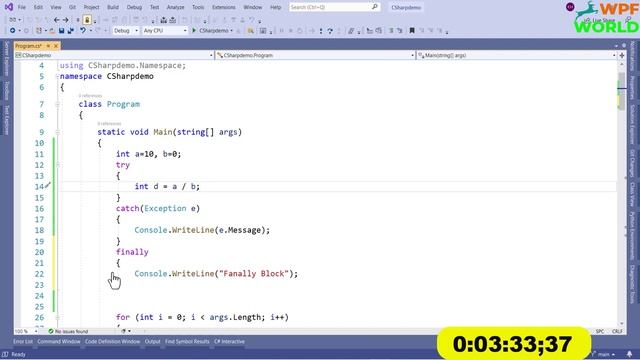Open the Analyze menu

pos(176,7)
